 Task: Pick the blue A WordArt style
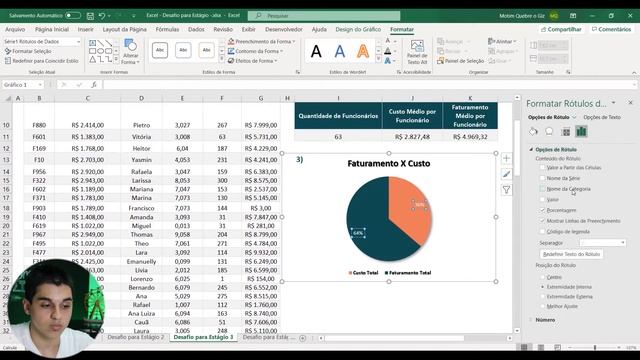point(340,52)
